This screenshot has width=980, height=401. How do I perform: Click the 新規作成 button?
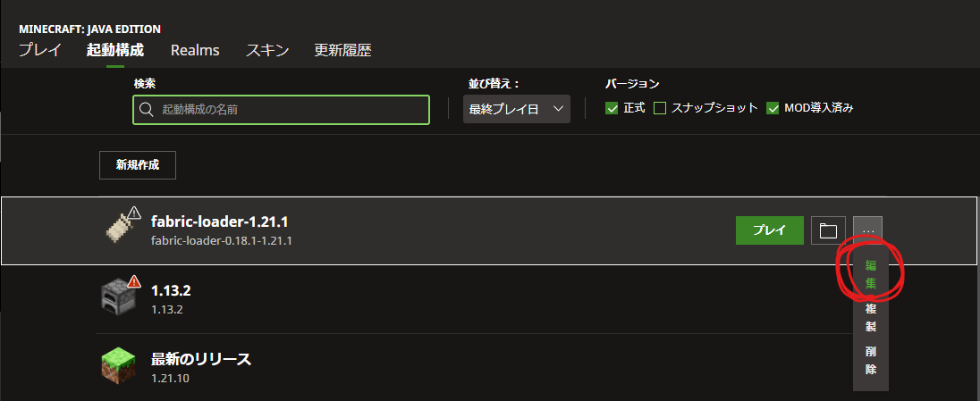click(x=138, y=165)
